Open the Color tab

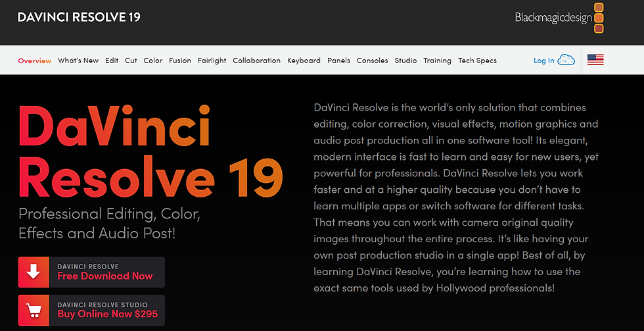153,61
